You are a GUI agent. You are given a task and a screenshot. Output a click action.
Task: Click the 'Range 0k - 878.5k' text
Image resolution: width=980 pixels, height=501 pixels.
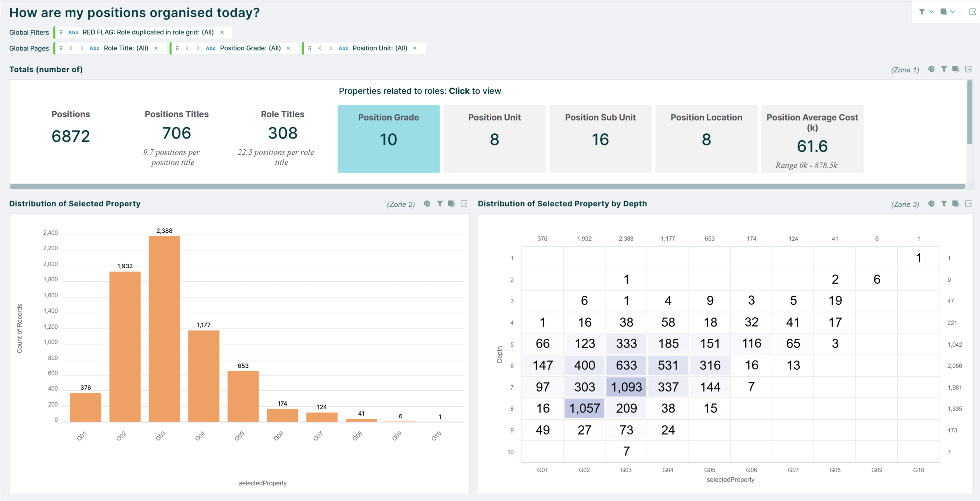point(806,165)
